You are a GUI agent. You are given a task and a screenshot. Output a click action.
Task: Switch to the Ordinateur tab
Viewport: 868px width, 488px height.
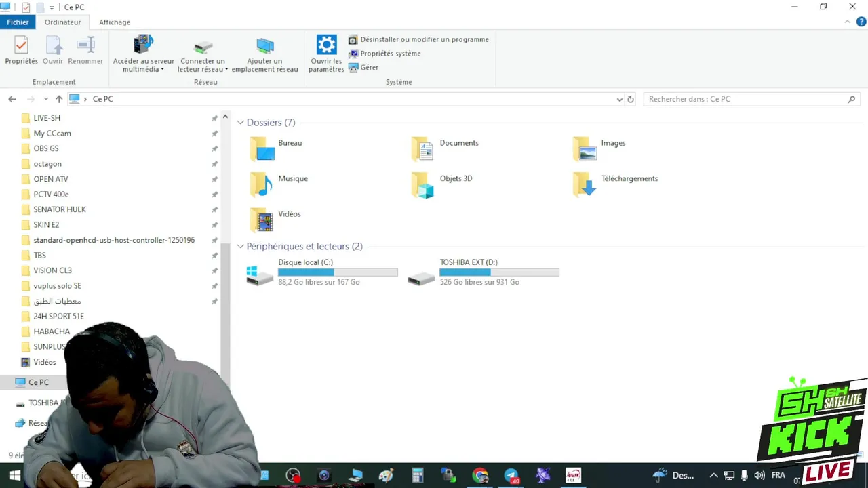(x=62, y=22)
